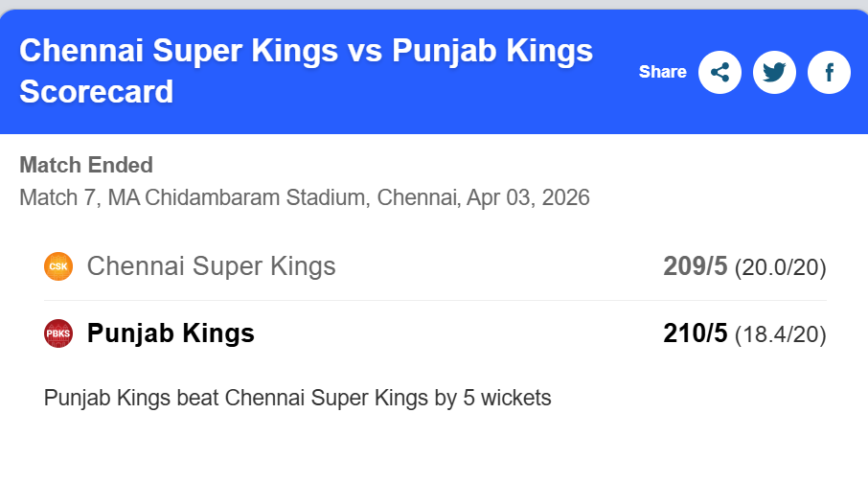868x482 pixels.
Task: Click the '5 wickets' margin text
Action: coord(505,398)
